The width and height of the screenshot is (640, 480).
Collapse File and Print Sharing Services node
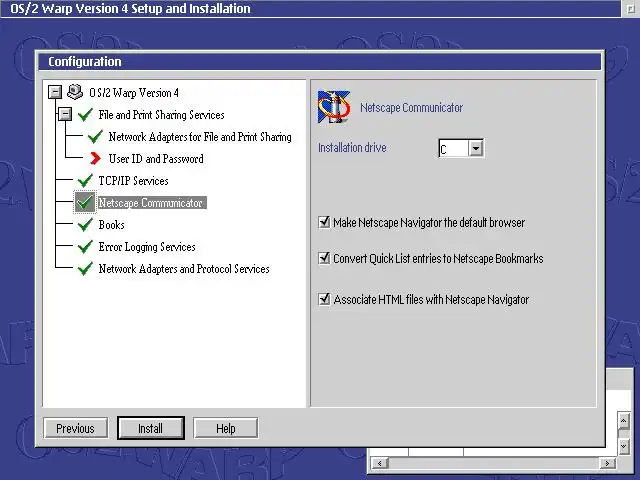65,114
